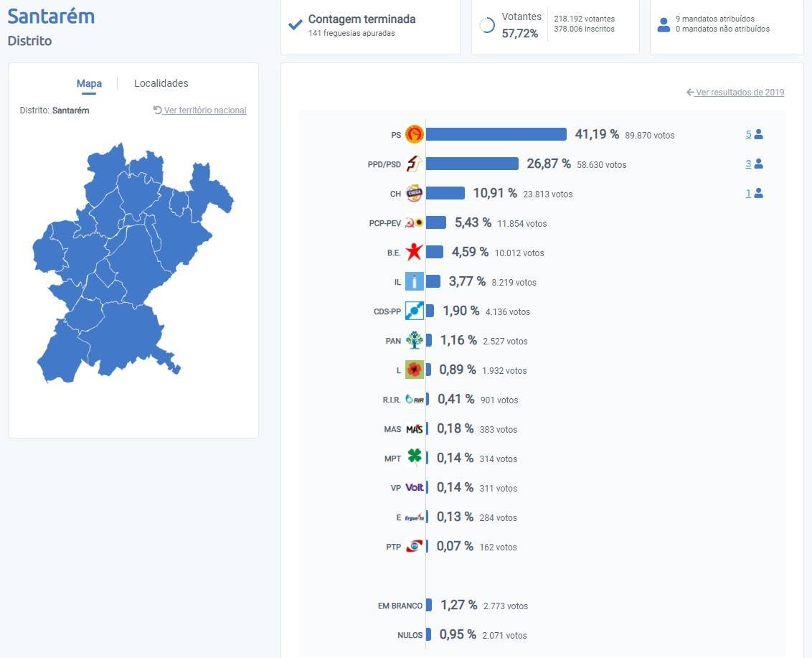Screen dimensions: 812x658
Task: Click the MPT green clover logo
Action: pos(415,458)
